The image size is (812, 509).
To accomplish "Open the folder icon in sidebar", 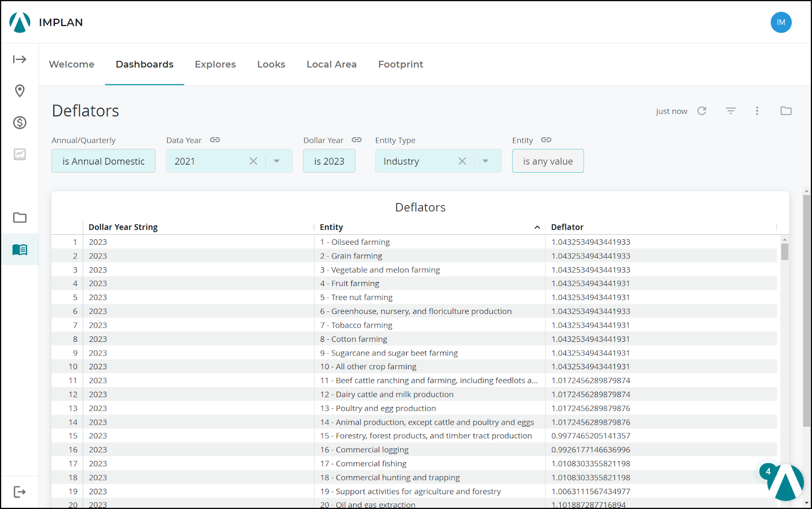I will pyautogui.click(x=20, y=218).
